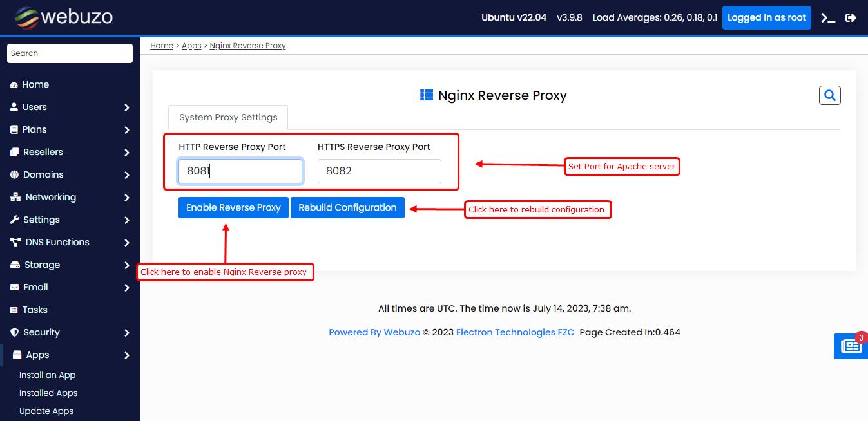Click the Tasks icon in sidebar
Screen dimensions: 868x421
point(14,310)
